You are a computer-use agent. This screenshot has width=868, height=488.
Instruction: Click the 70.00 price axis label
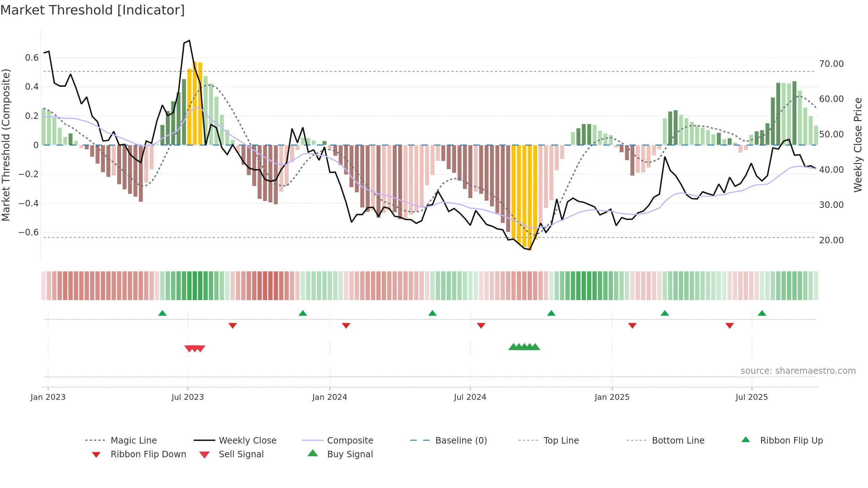point(831,64)
